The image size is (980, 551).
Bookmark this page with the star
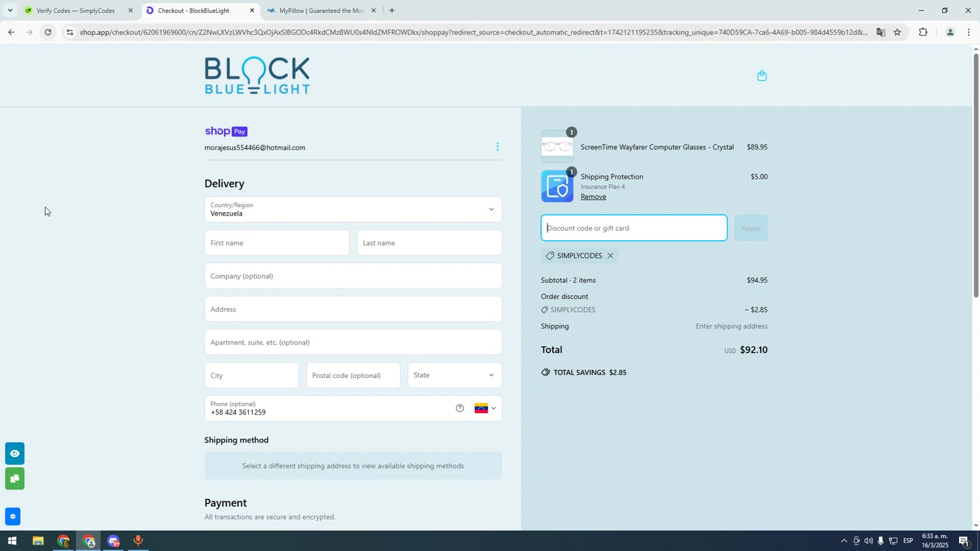coord(897,32)
